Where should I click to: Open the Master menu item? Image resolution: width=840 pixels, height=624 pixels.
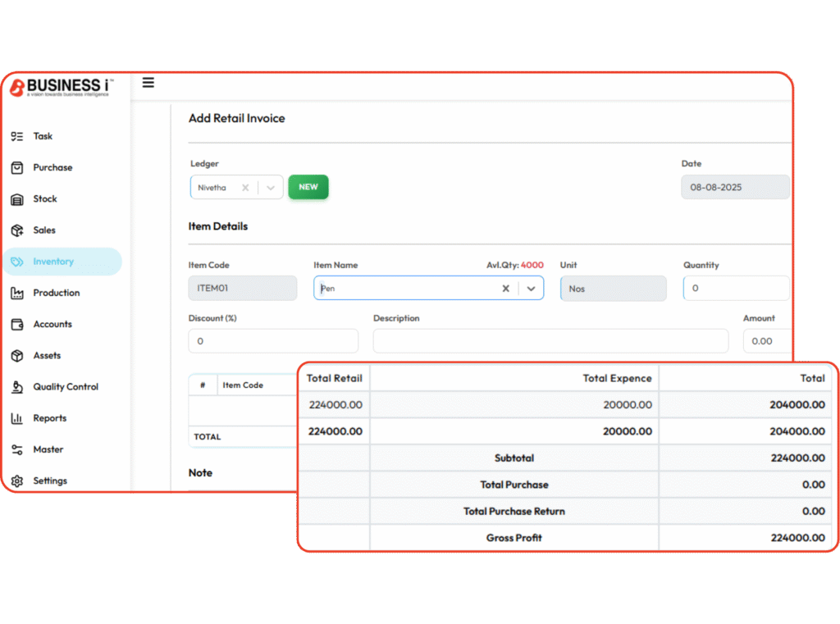coord(48,449)
